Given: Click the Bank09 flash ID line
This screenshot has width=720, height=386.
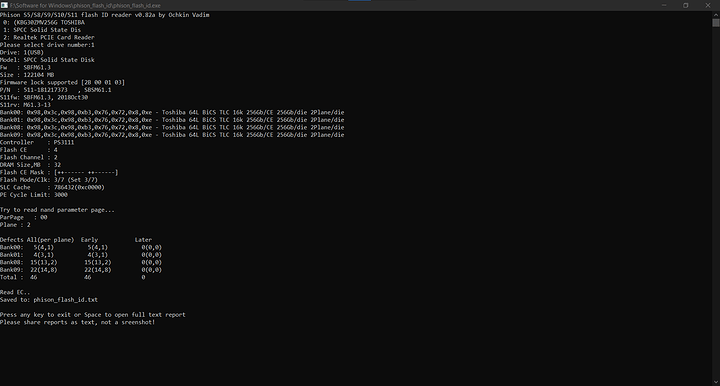Looking at the screenshot, I should [x=172, y=135].
